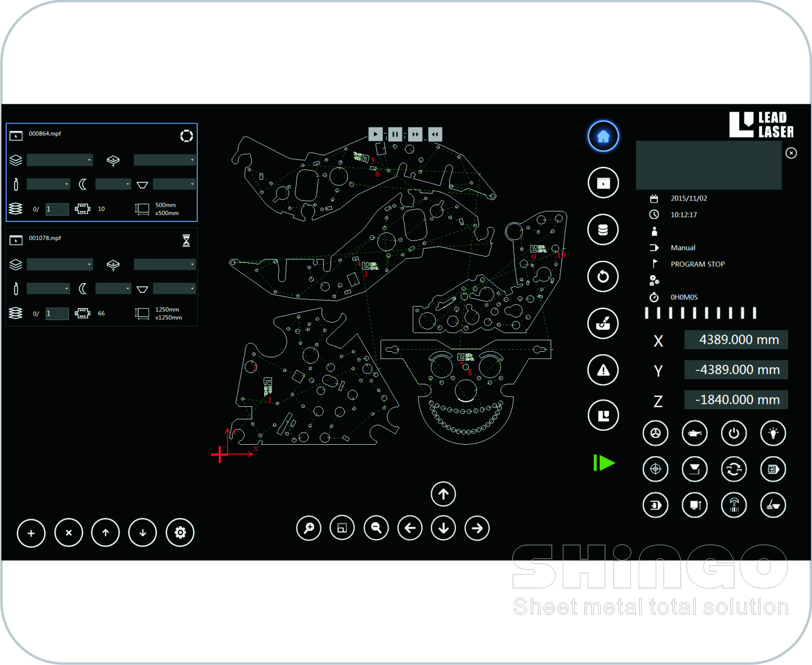Image resolution: width=812 pixels, height=665 pixels.
Task: Open lens dropdown for 001078.mpf
Action: [113, 288]
